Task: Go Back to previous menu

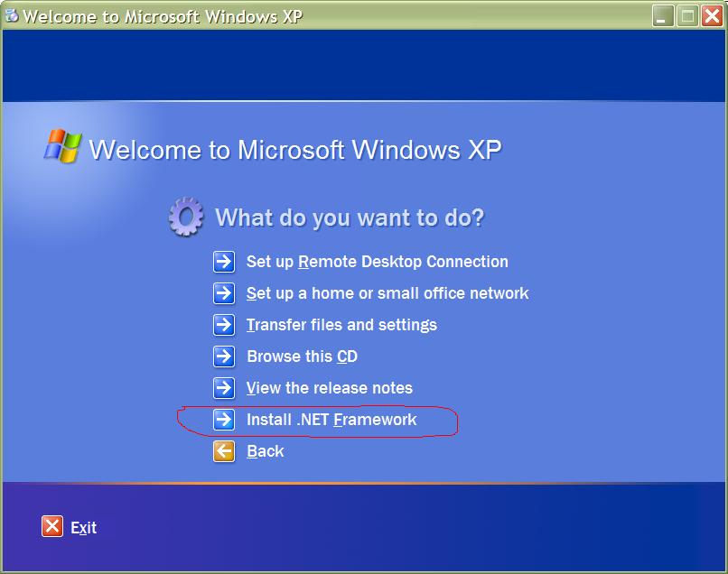Action: pyautogui.click(x=266, y=451)
